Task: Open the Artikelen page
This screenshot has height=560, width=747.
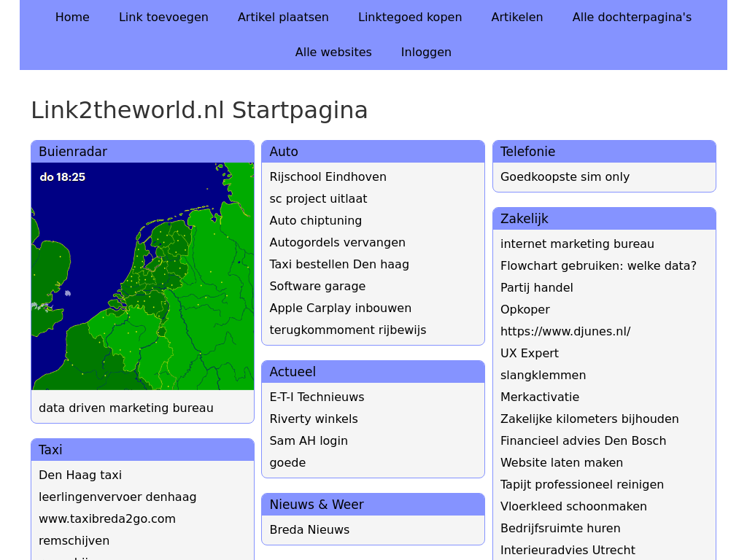Action: 516,17
